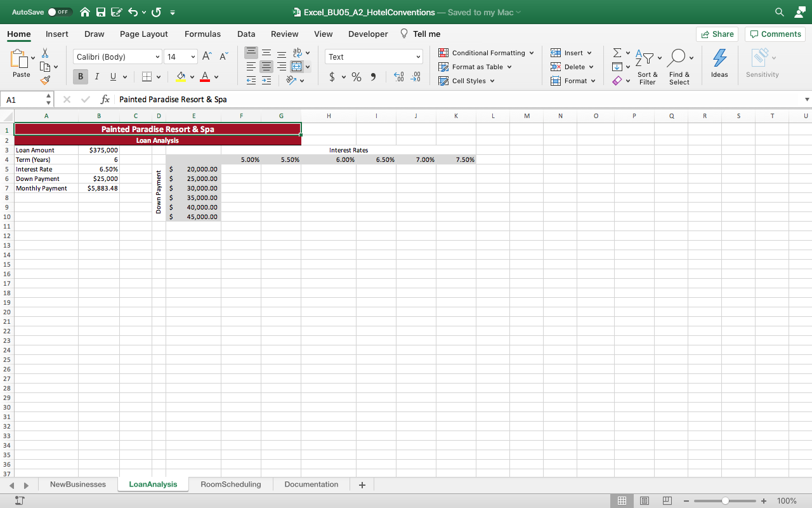Screen dimensions: 812x508
Task: Toggle Bold formatting button
Action: point(81,77)
